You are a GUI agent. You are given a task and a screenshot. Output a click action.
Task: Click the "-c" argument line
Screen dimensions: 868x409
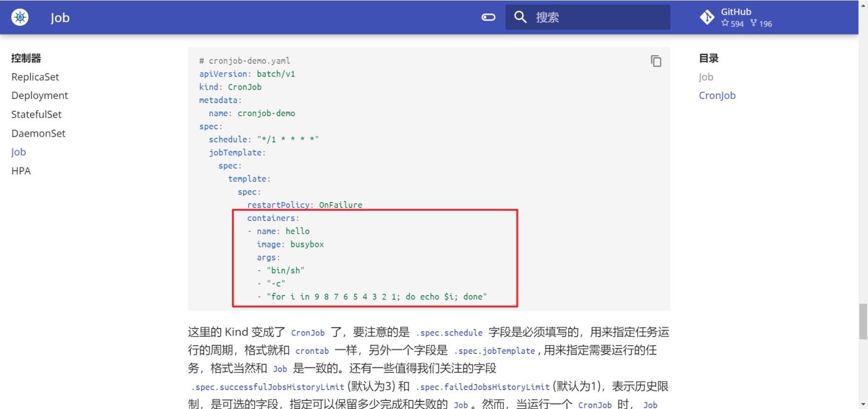pos(271,284)
